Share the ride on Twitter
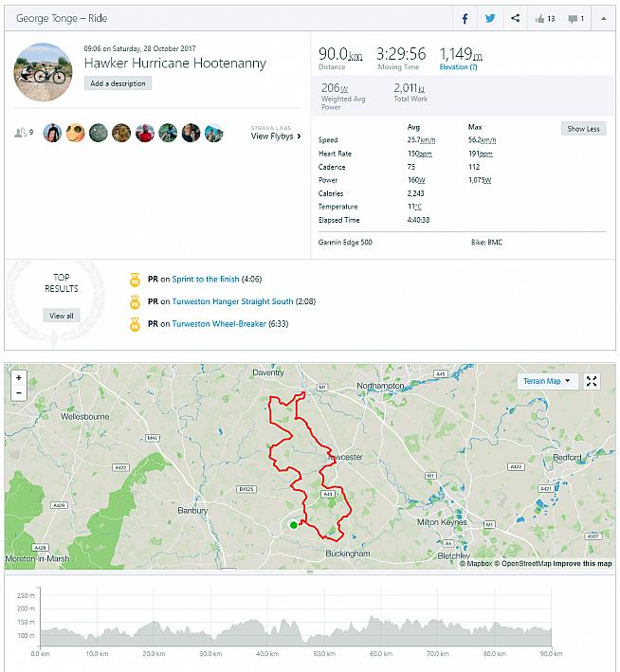The height and width of the screenshot is (672, 620). 490,18
